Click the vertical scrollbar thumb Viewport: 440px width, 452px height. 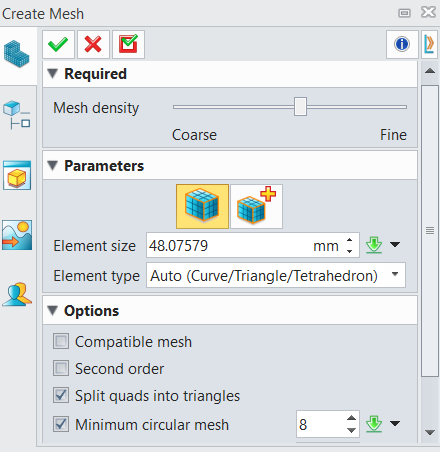coord(430,231)
